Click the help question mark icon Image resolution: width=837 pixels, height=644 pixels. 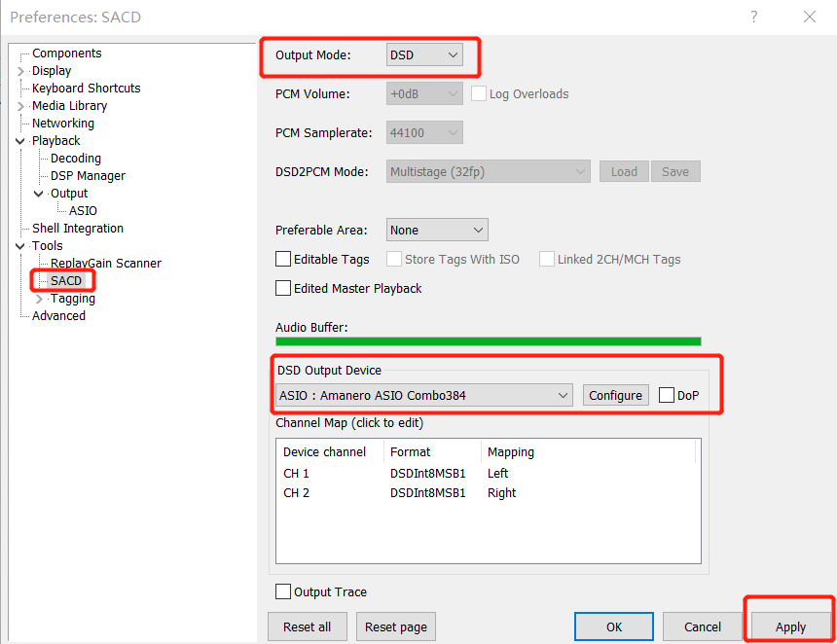click(x=753, y=17)
